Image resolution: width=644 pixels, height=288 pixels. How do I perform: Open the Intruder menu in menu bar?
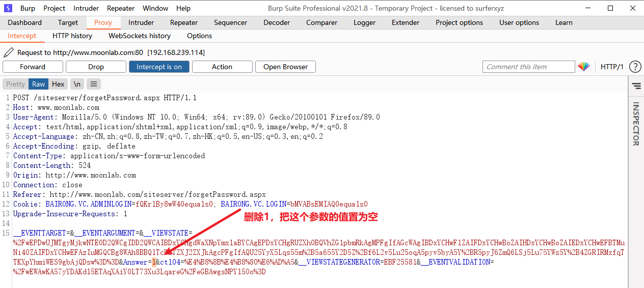point(86,8)
